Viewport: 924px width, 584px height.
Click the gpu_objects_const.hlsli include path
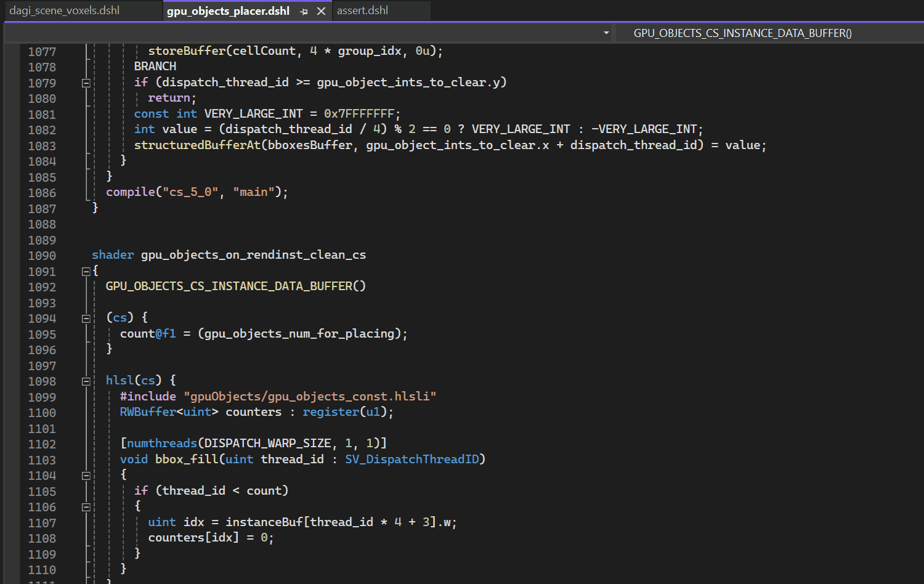click(309, 396)
